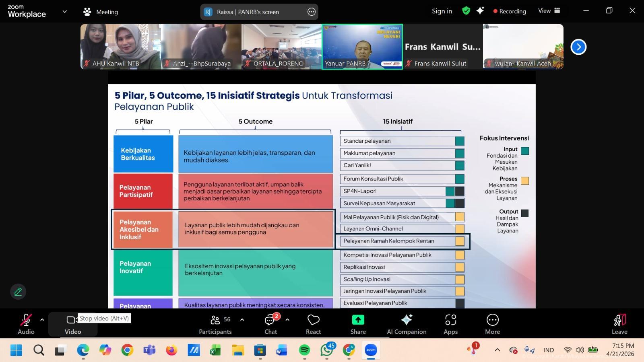The width and height of the screenshot is (644, 362).
Task: Open the Apps panel
Action: (450, 324)
